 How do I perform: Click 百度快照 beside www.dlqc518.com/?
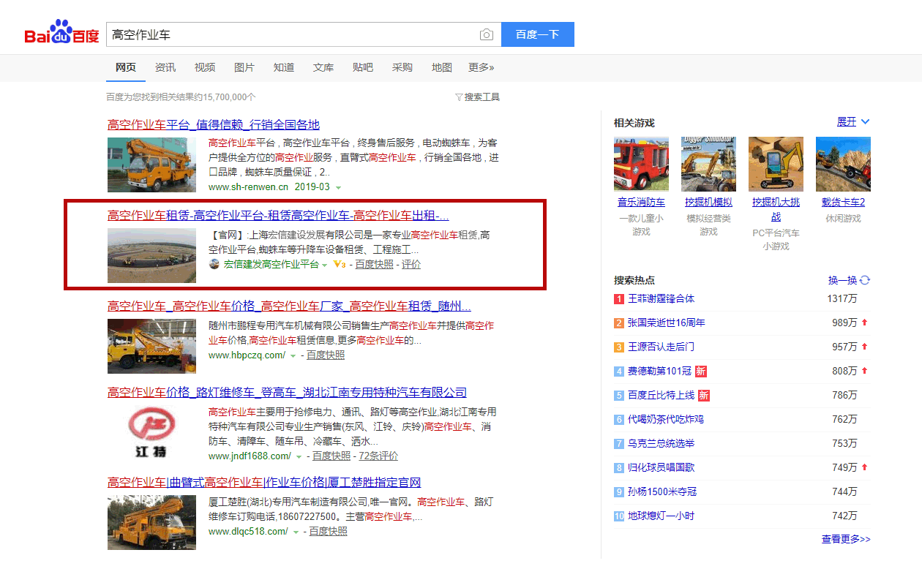329,532
